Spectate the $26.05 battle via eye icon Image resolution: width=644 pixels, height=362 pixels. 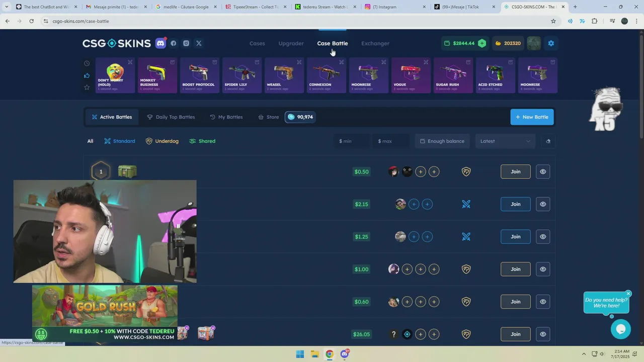[543, 334]
